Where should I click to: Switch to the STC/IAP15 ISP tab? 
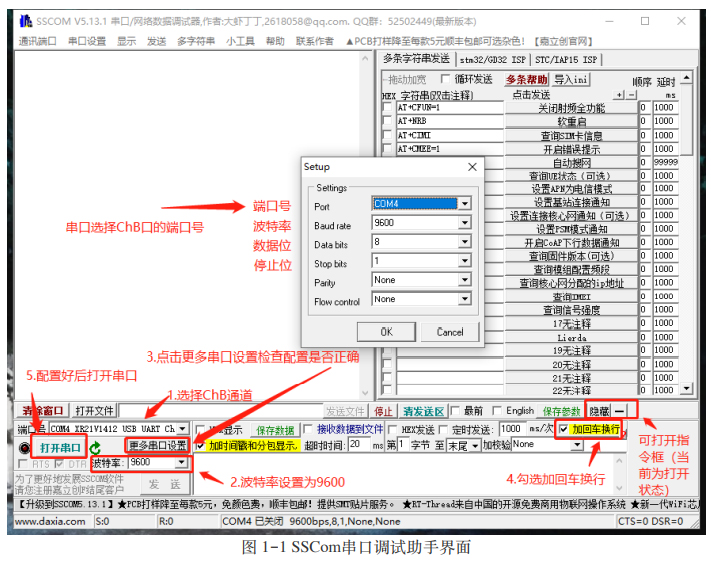click(566, 59)
